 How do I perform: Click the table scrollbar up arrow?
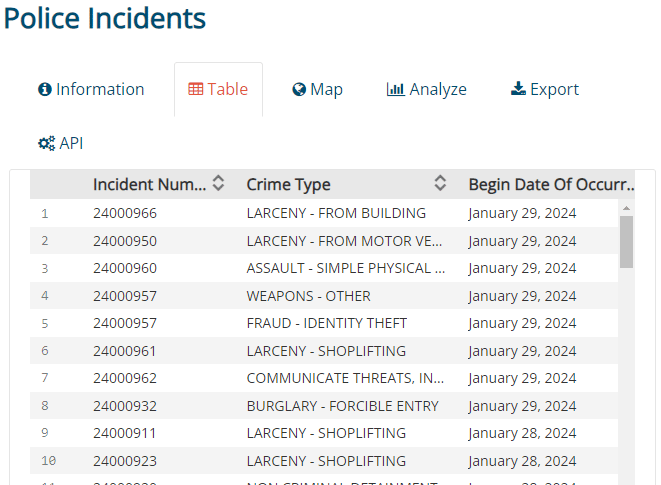[627, 208]
